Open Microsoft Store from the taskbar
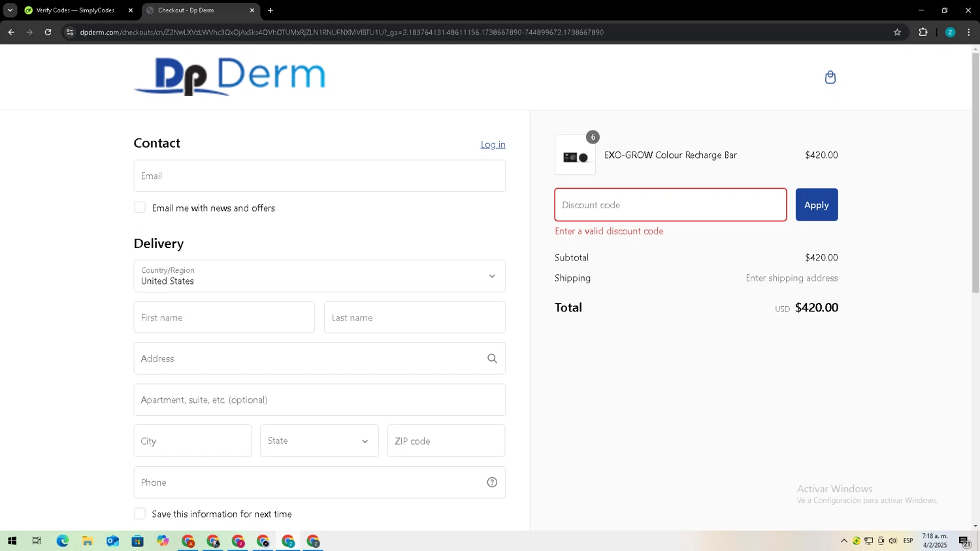The image size is (980, 551). click(137, 541)
